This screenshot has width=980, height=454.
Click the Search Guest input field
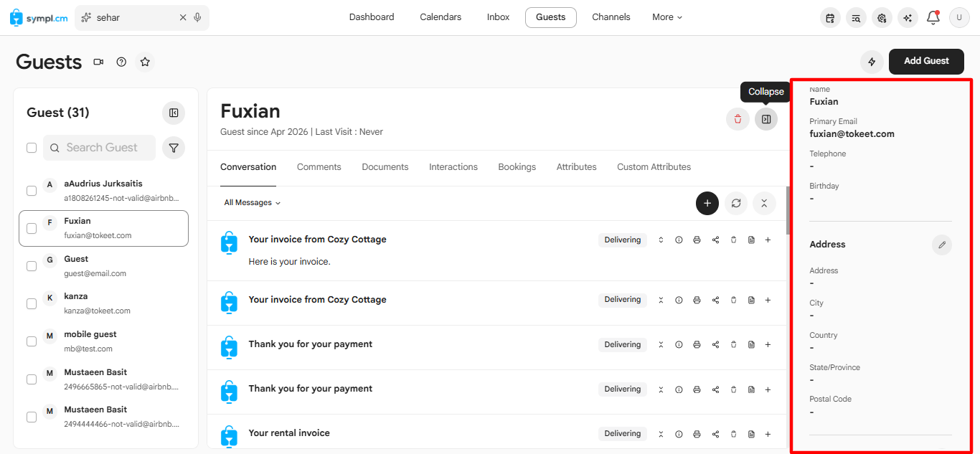[99, 148]
